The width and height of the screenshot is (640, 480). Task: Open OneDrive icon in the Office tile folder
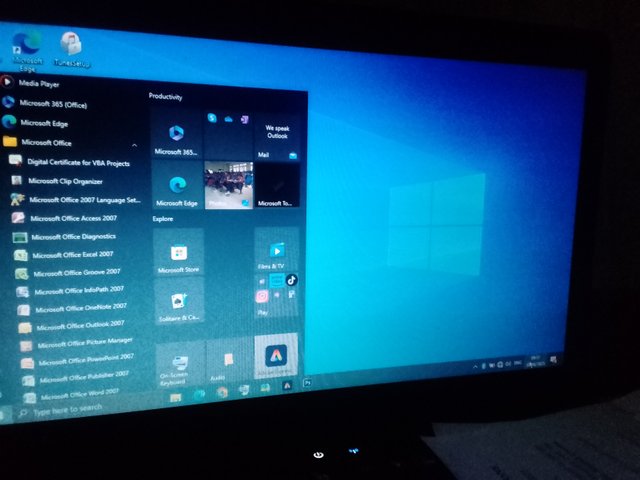(x=228, y=119)
